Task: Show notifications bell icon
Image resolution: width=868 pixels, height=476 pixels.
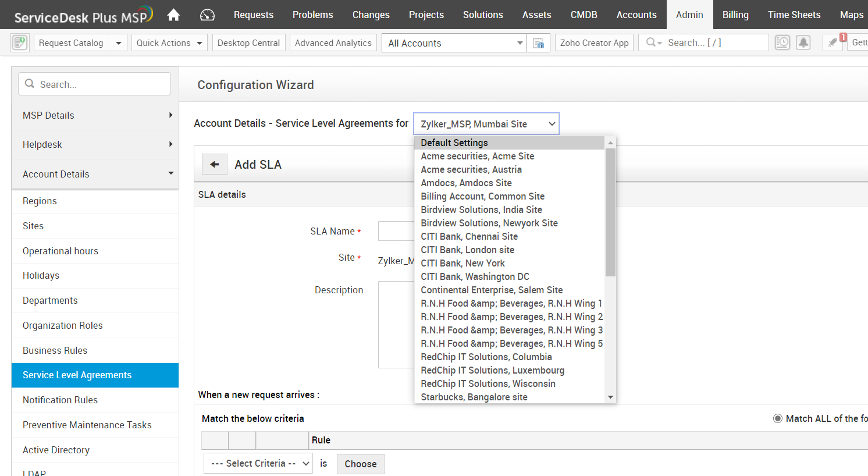Action: pyautogui.click(x=803, y=42)
